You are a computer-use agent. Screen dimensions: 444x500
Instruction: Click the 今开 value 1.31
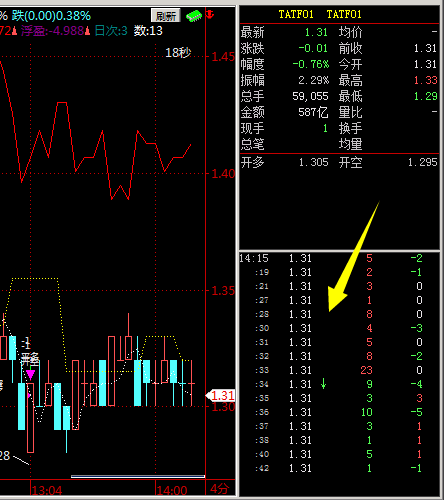425,64
